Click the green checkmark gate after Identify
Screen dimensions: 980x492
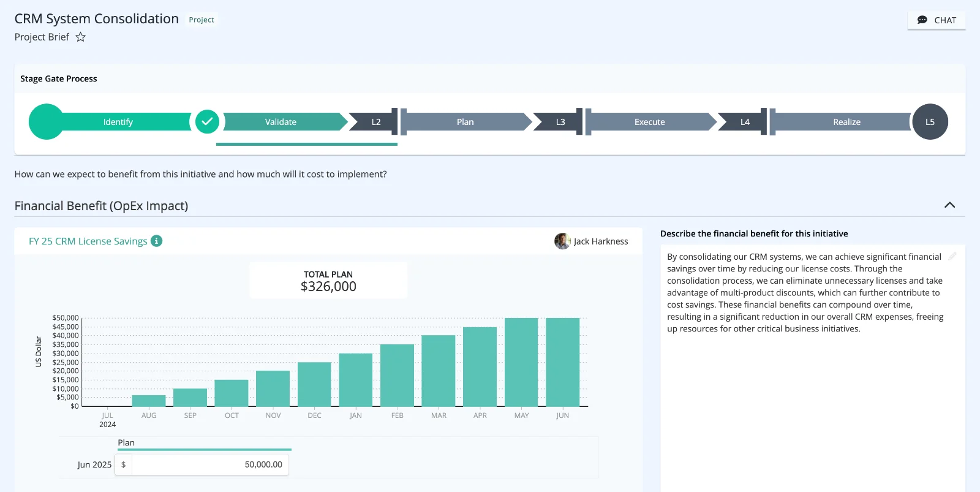208,121
